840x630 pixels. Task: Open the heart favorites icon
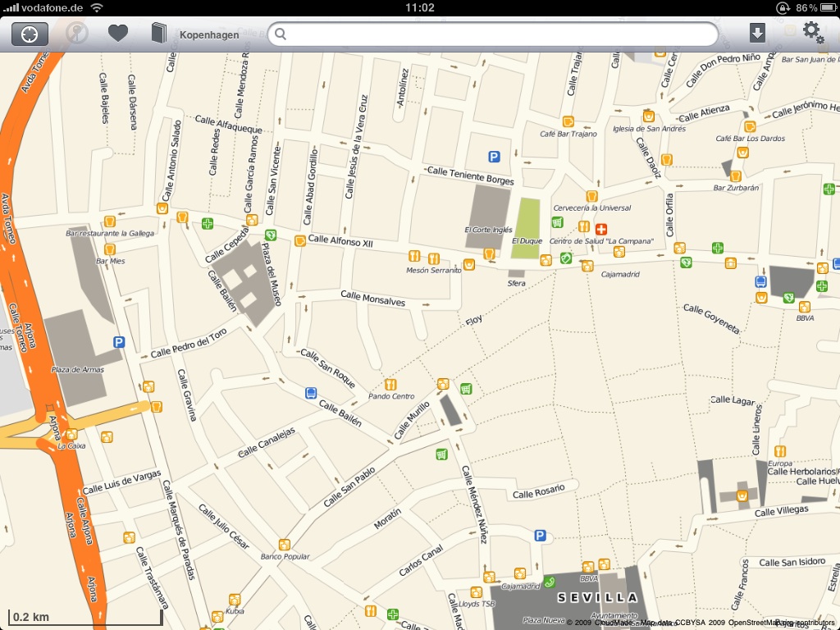pyautogui.click(x=118, y=34)
